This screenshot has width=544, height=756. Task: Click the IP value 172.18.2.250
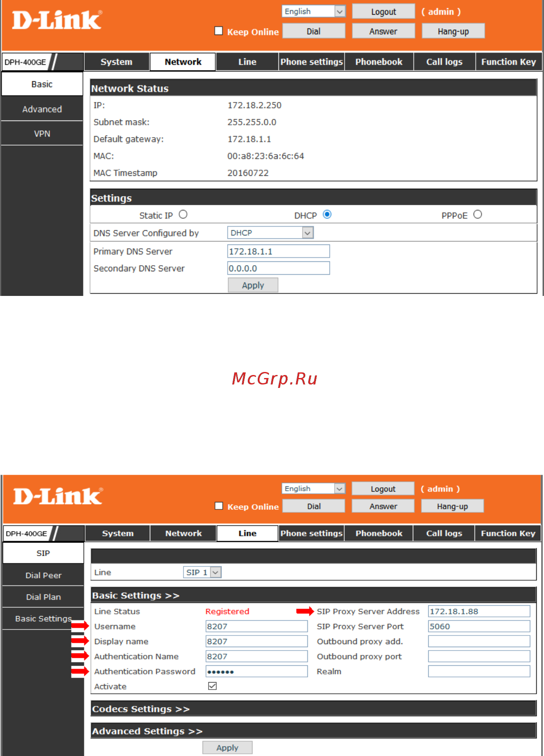coord(254,105)
